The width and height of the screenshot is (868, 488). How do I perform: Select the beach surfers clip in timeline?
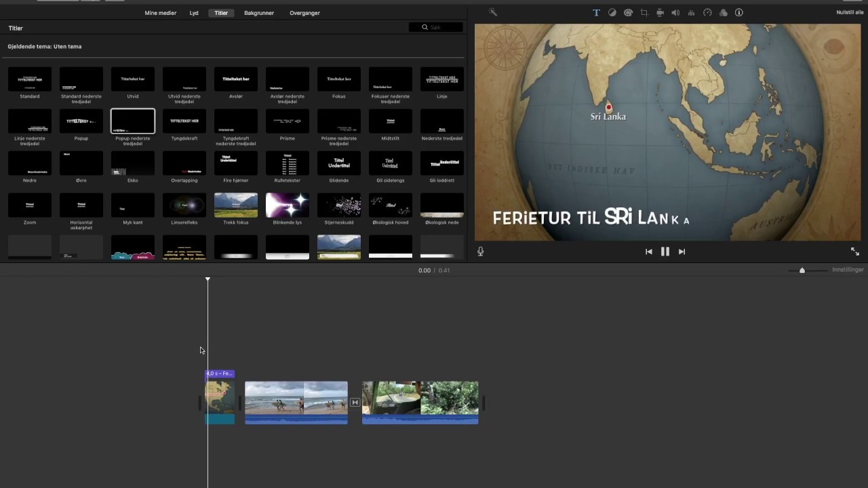[296, 403]
